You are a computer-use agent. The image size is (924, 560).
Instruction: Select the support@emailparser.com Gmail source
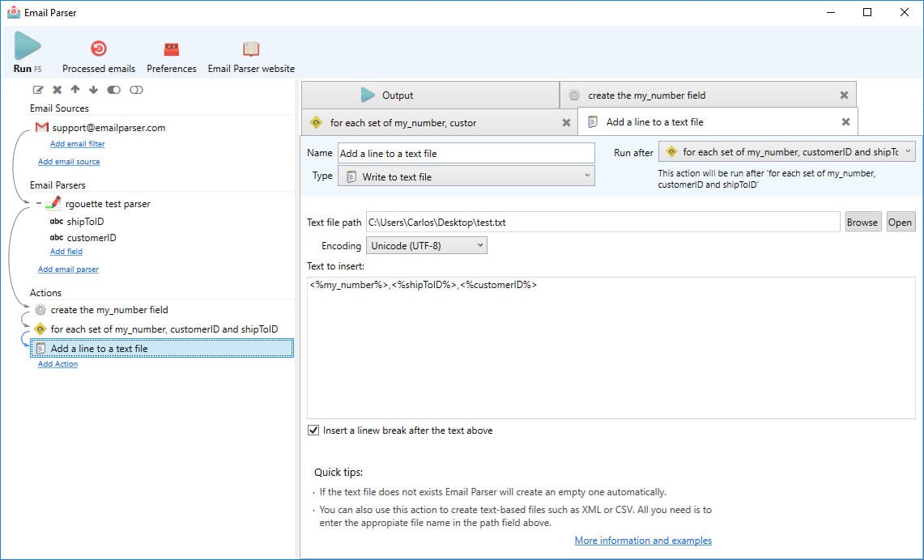point(109,128)
